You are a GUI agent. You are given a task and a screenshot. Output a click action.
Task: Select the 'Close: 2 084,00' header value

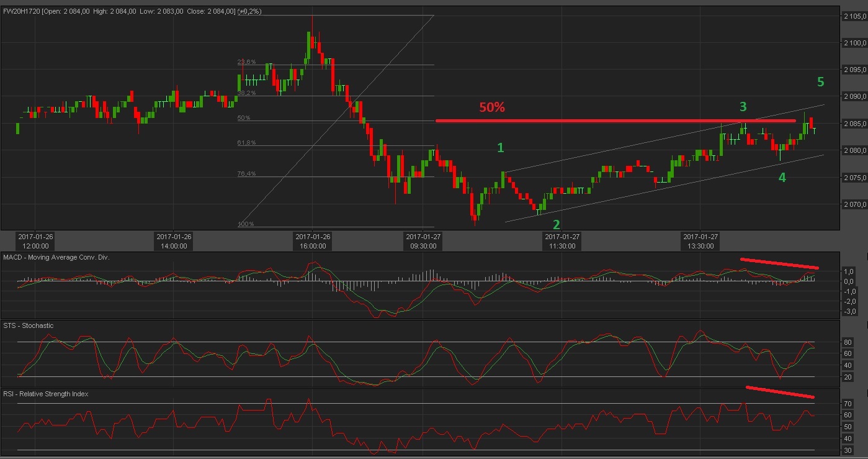[x=211, y=11]
